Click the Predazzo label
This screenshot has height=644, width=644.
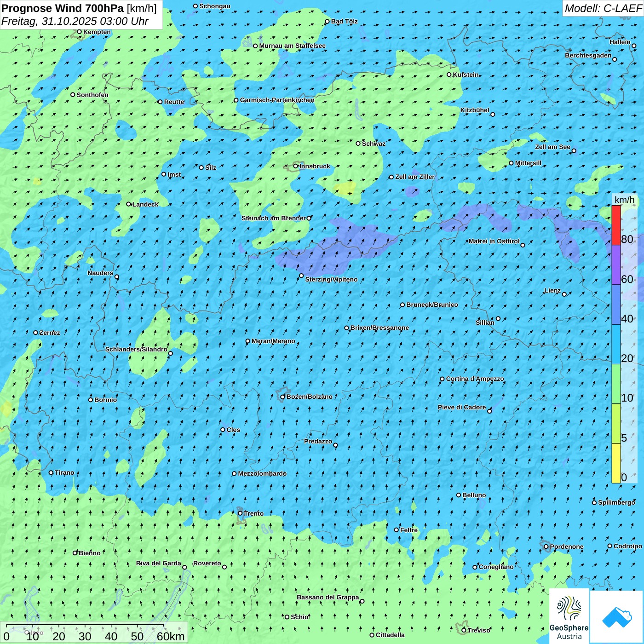(x=318, y=441)
